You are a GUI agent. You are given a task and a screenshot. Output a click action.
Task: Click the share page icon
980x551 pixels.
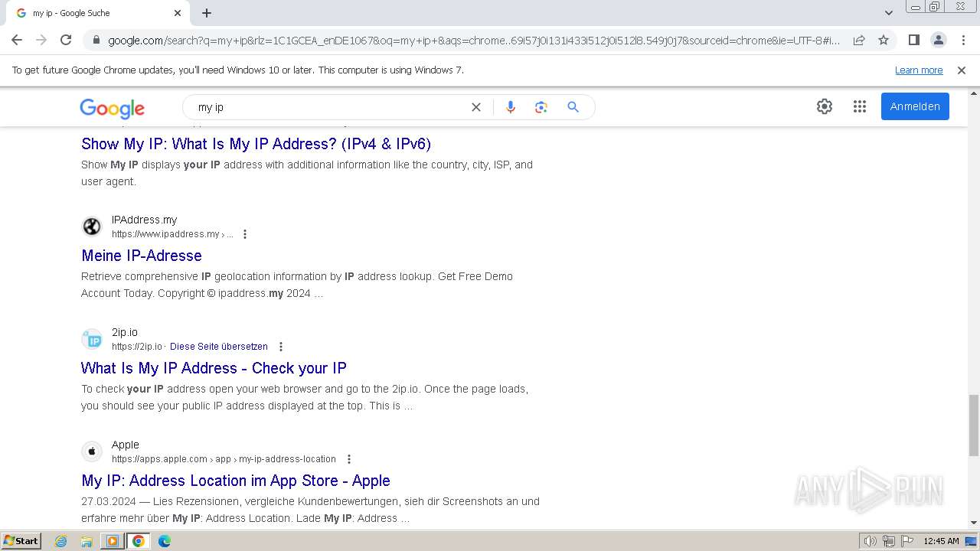click(859, 40)
